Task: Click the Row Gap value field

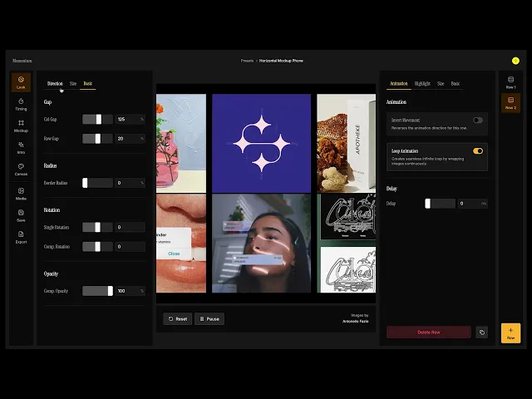Action: (x=131, y=139)
